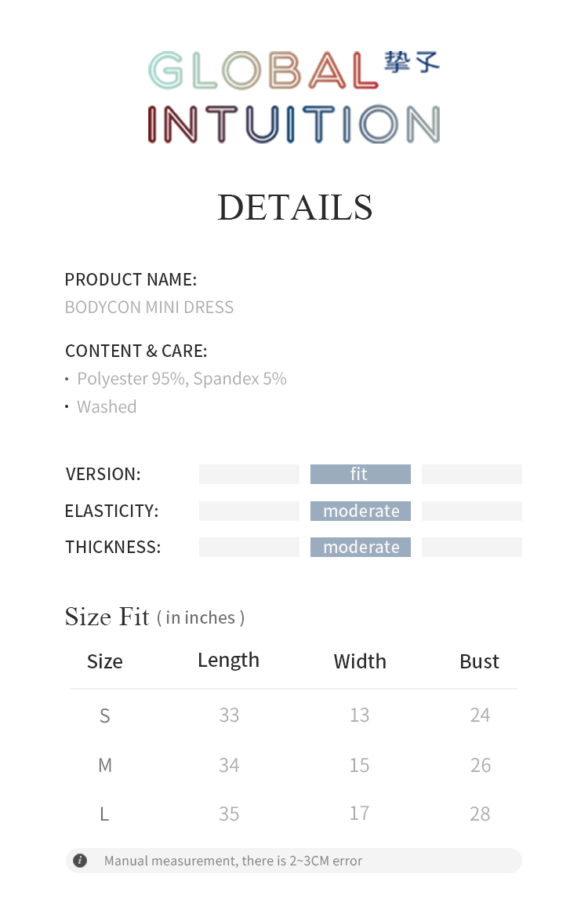Click 'Polyester 95%, Spandex 5%' text
The width and height of the screenshot is (588, 921).
[181, 378]
